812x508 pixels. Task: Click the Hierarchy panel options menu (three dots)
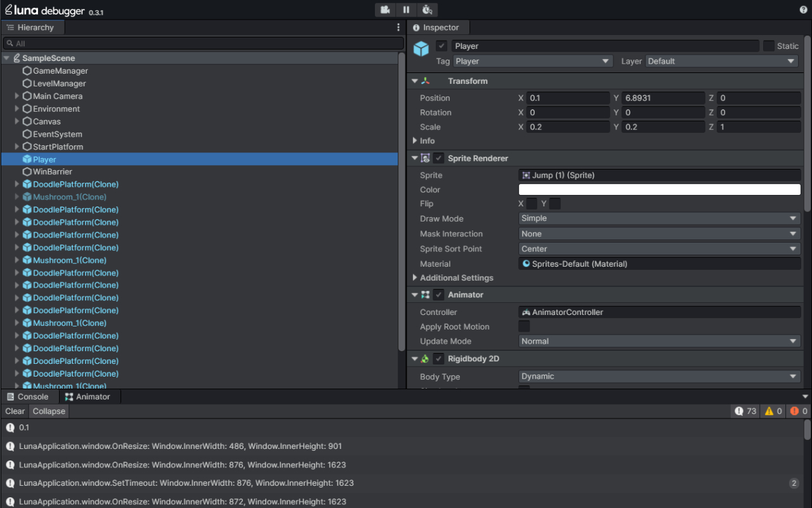pyautogui.click(x=398, y=27)
